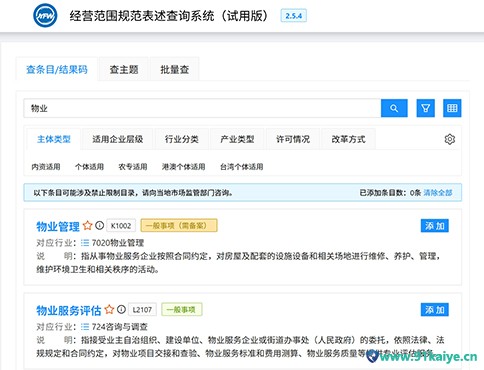Add the 物业管理 entry with 添加
This screenshot has width=484, height=370.
pyautogui.click(x=435, y=226)
